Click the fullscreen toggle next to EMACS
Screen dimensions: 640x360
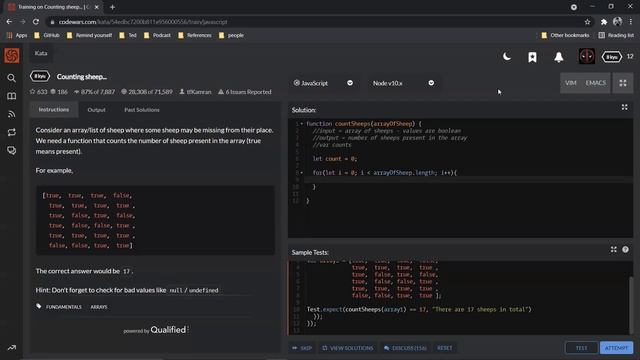pos(623,83)
